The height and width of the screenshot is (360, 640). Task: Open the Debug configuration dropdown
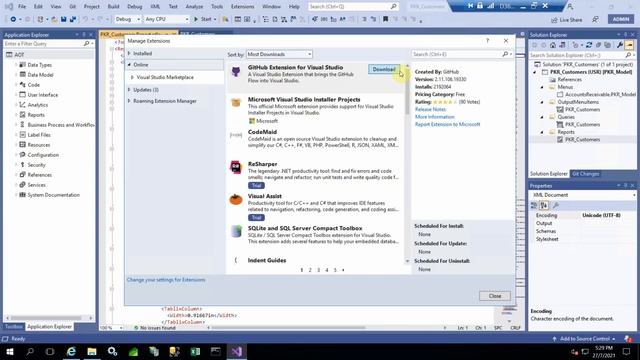coord(127,19)
